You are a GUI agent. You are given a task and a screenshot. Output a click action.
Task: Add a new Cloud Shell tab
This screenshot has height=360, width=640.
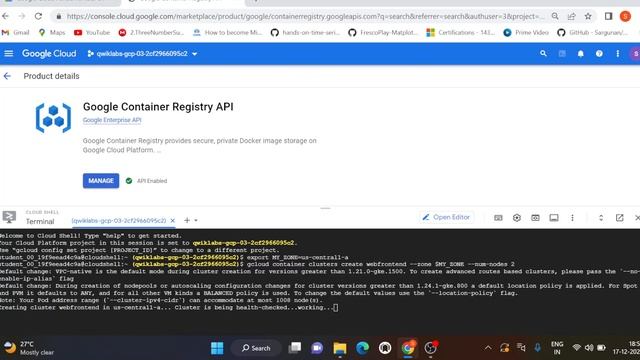pos(187,220)
